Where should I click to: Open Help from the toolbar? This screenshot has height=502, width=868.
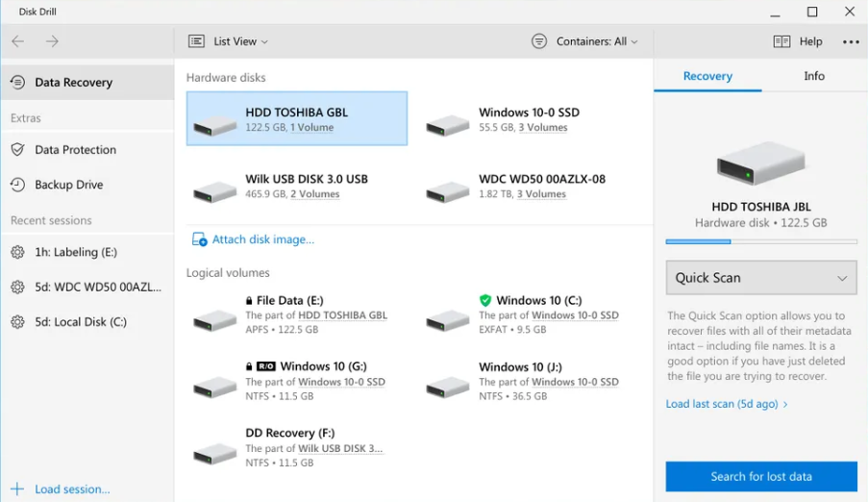coord(810,41)
